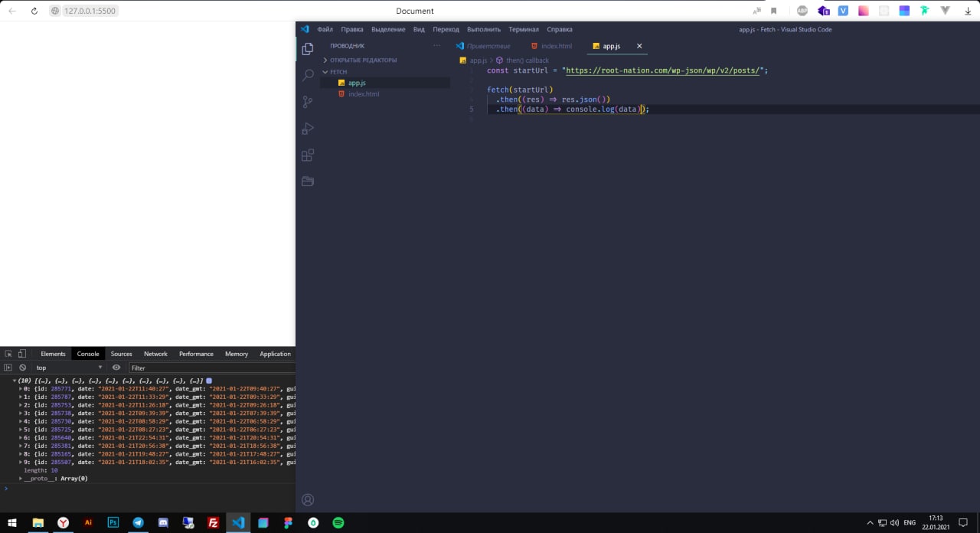Open Figma from the taskbar

[x=289, y=522]
